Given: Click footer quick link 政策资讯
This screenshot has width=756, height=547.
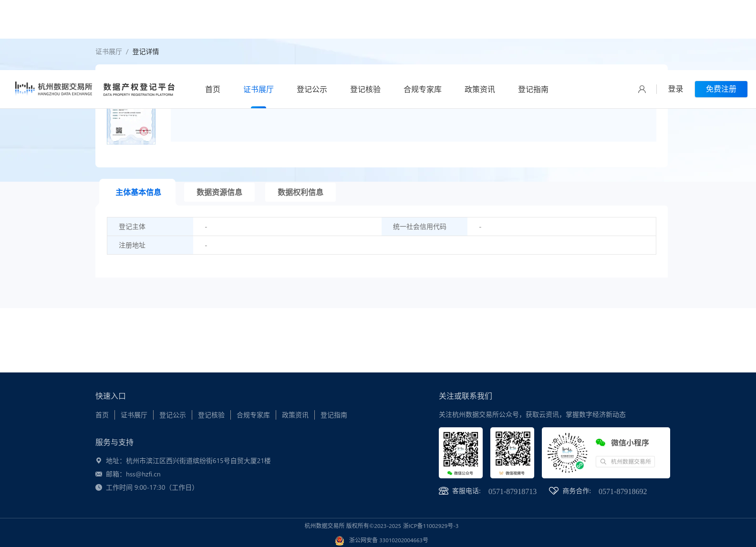Looking at the screenshot, I should (x=295, y=415).
